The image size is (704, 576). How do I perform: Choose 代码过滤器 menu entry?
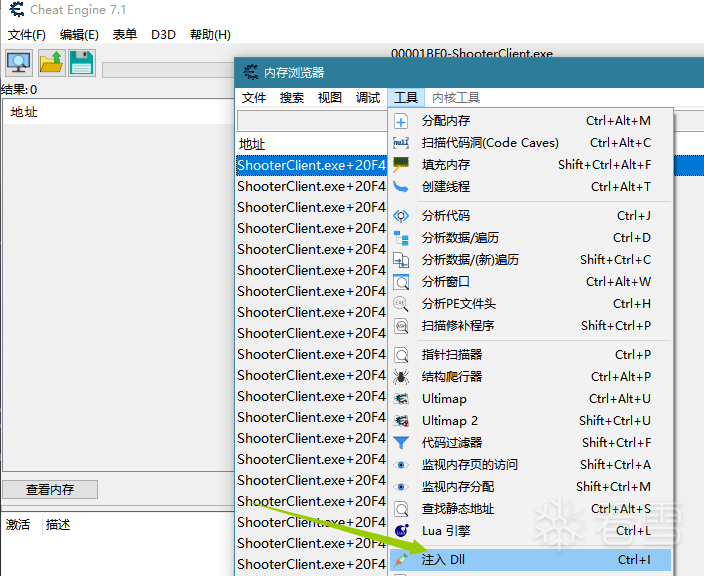(x=530, y=443)
